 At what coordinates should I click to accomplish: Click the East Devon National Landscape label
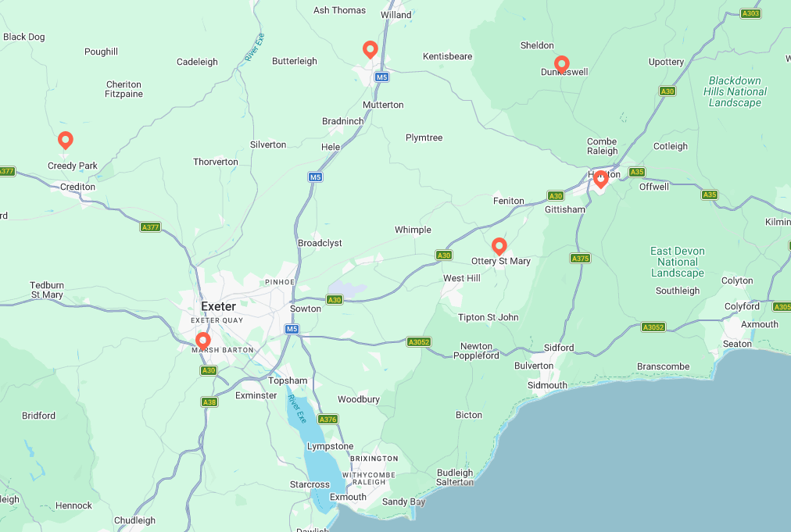point(678,262)
